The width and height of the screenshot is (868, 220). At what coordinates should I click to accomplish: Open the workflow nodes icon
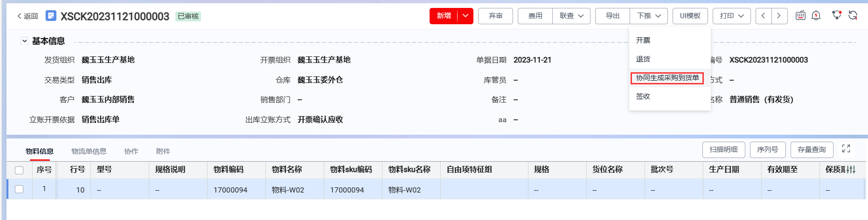click(837, 15)
